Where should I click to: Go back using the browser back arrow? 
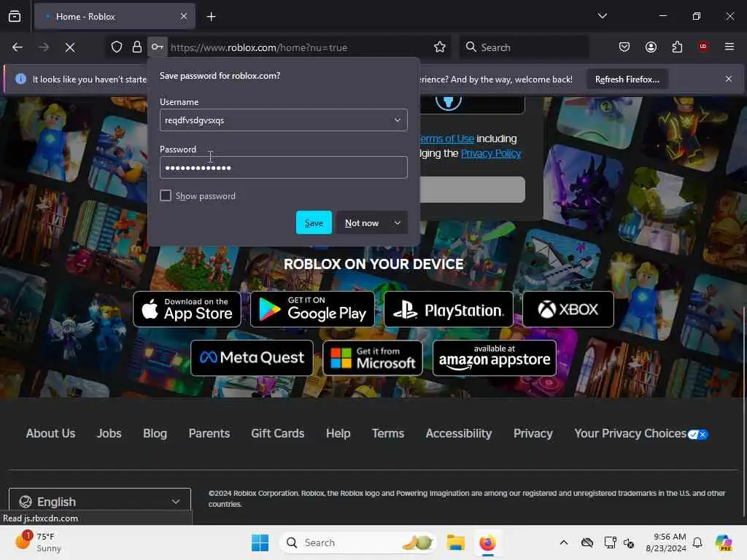[18, 47]
